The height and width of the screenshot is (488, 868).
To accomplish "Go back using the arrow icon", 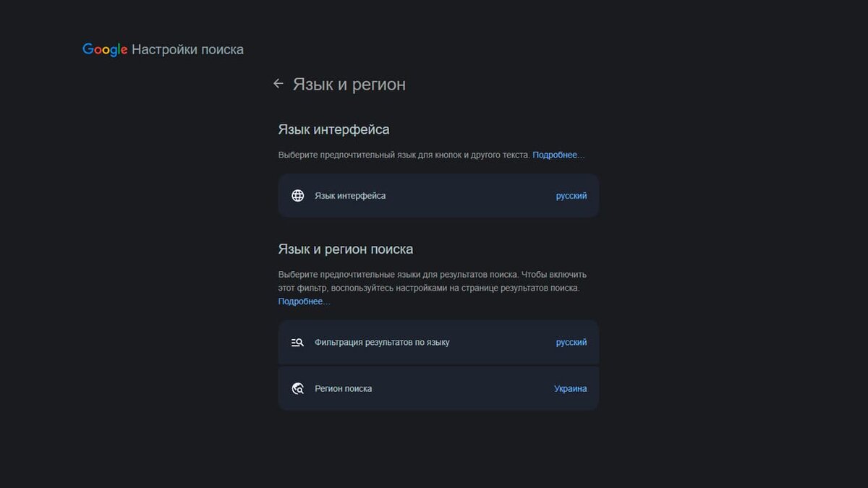I will 278,84.
